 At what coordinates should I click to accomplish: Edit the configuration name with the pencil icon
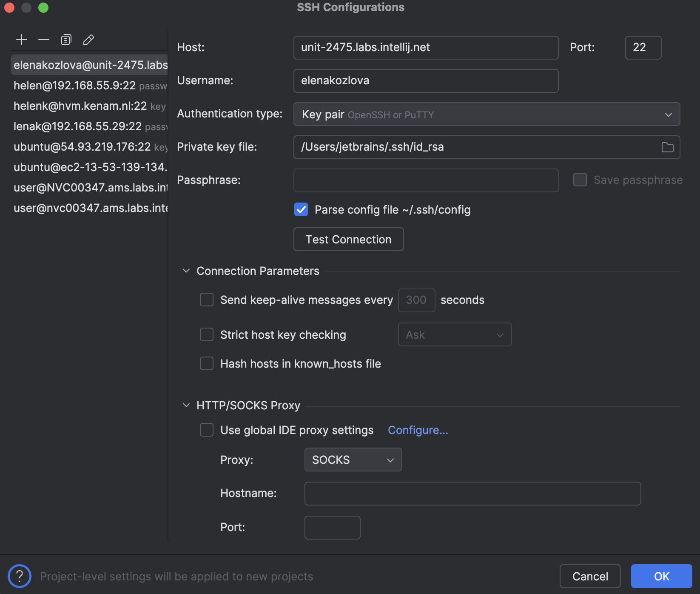88,40
